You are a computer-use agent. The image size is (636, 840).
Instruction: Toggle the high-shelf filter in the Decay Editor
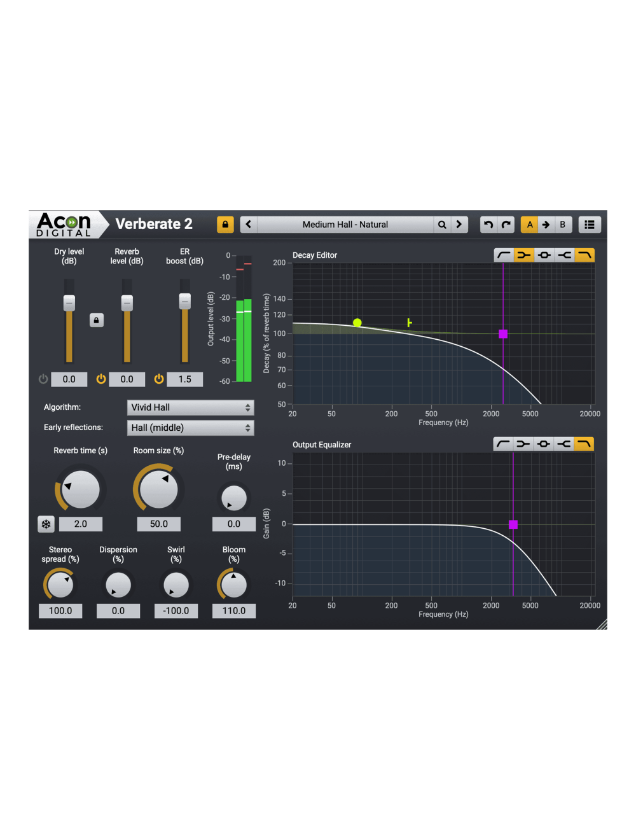click(564, 255)
